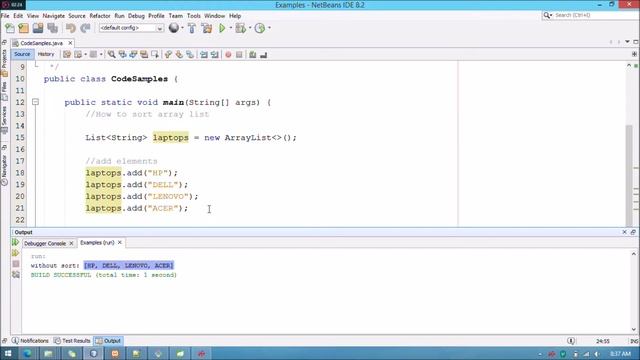Toggle Bookmark icon in editor toolbar
This screenshot has height=360, width=640.
(x=190, y=55)
